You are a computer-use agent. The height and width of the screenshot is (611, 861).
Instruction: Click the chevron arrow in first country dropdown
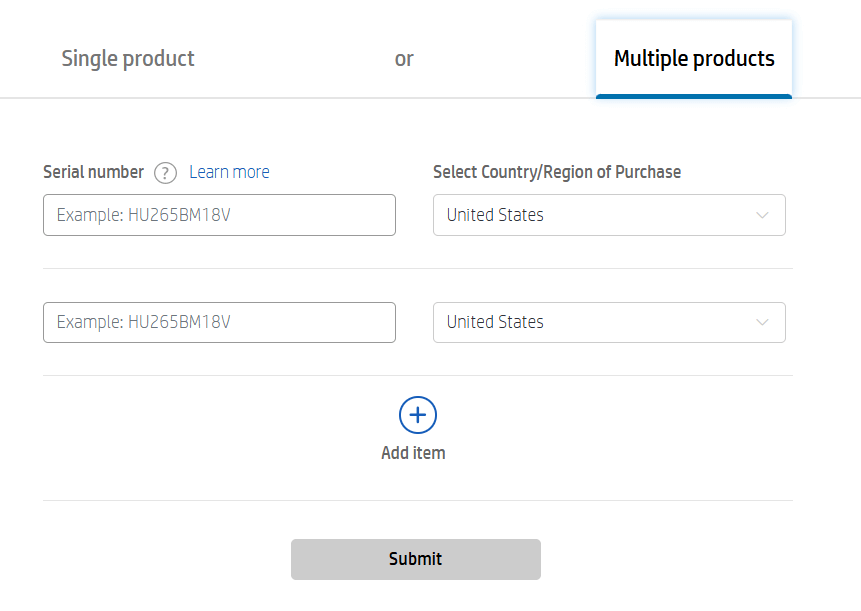[x=763, y=215]
